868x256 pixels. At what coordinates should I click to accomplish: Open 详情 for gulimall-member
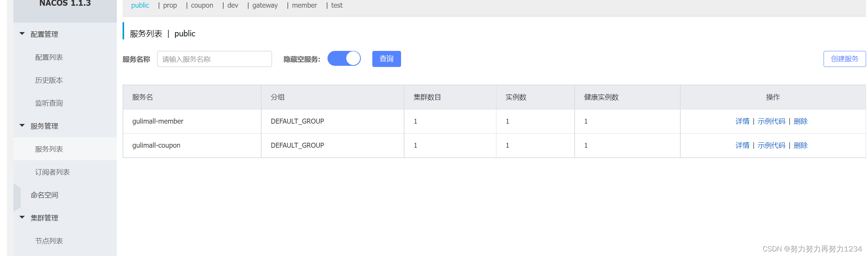(x=742, y=121)
